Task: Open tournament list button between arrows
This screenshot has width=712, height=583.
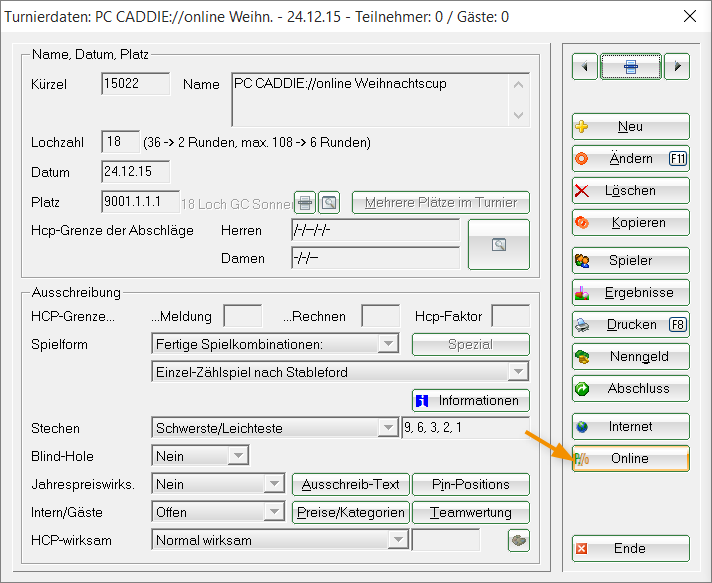Action: point(631,66)
